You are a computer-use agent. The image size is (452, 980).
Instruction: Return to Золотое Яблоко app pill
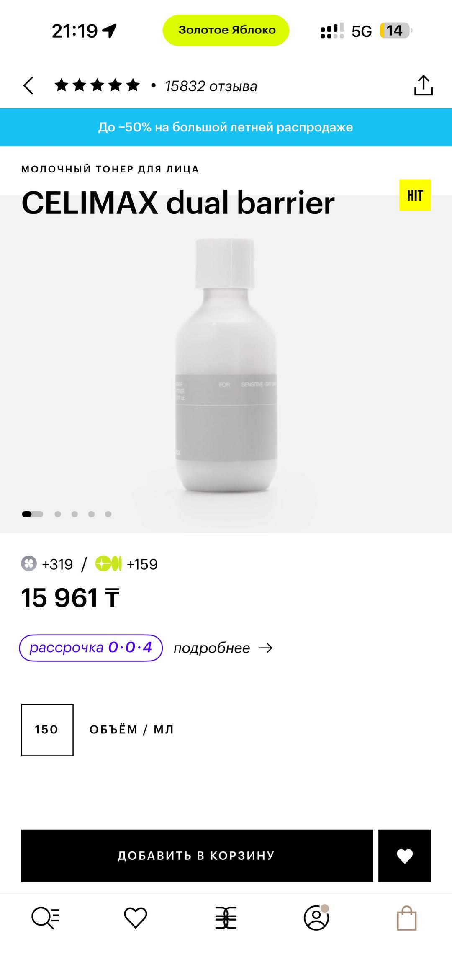coord(226,30)
